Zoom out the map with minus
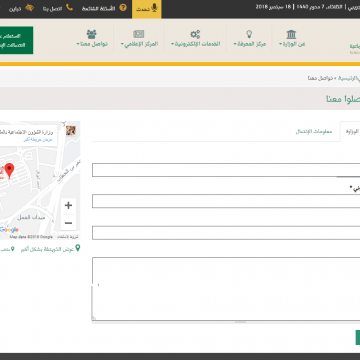This screenshot has height=360, width=360. [x=68, y=223]
